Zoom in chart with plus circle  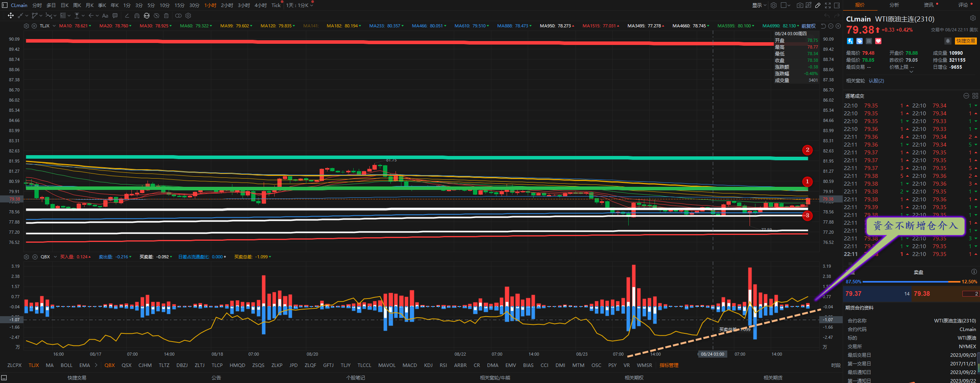[x=838, y=26]
